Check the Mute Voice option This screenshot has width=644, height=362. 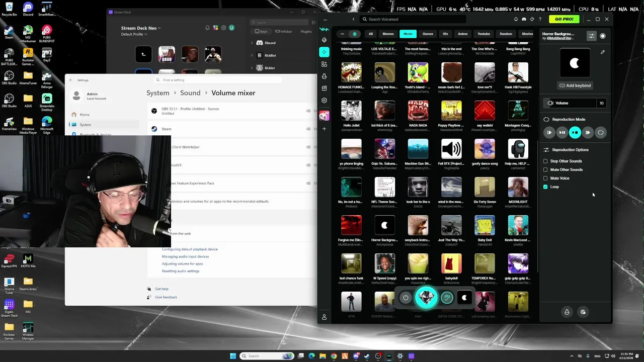coord(545,178)
